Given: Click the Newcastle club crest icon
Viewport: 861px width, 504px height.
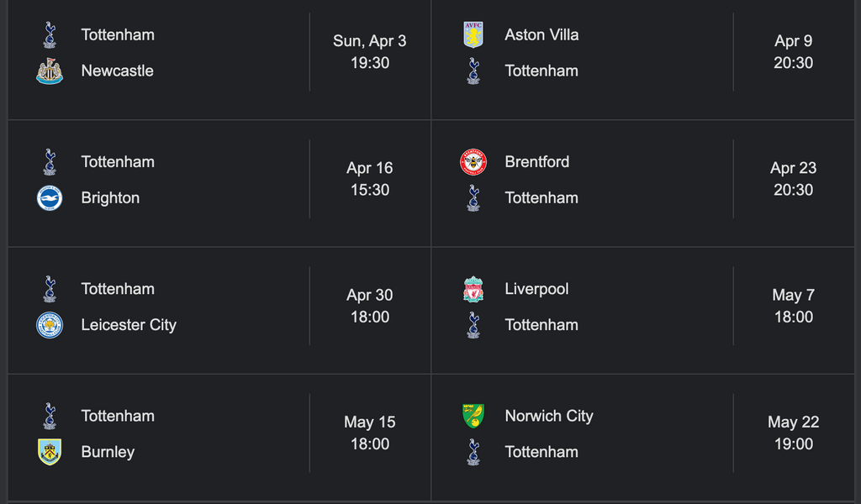Looking at the screenshot, I should tap(50, 71).
